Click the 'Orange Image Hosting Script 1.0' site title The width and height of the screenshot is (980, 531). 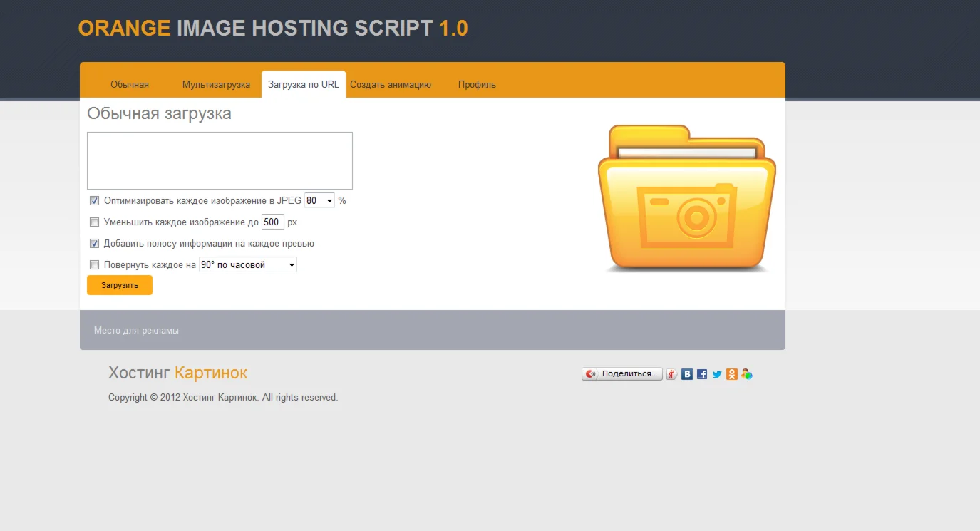pos(273,29)
